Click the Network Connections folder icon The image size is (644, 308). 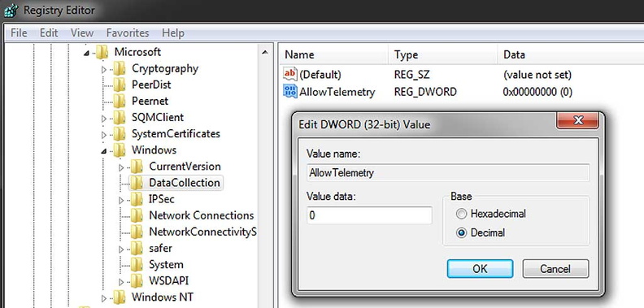137,215
